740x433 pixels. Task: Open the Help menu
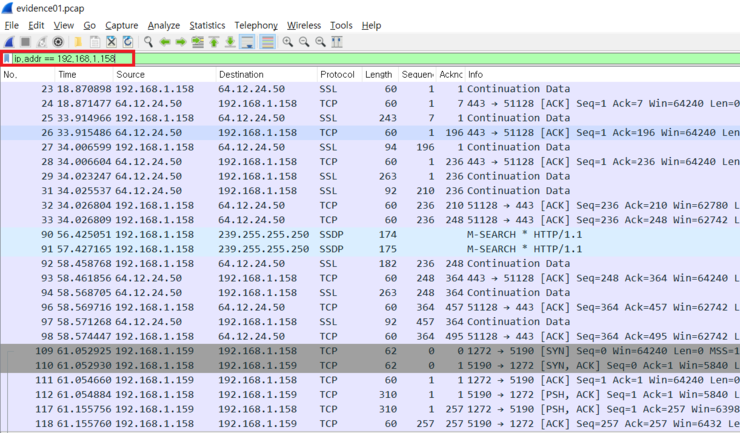point(371,25)
